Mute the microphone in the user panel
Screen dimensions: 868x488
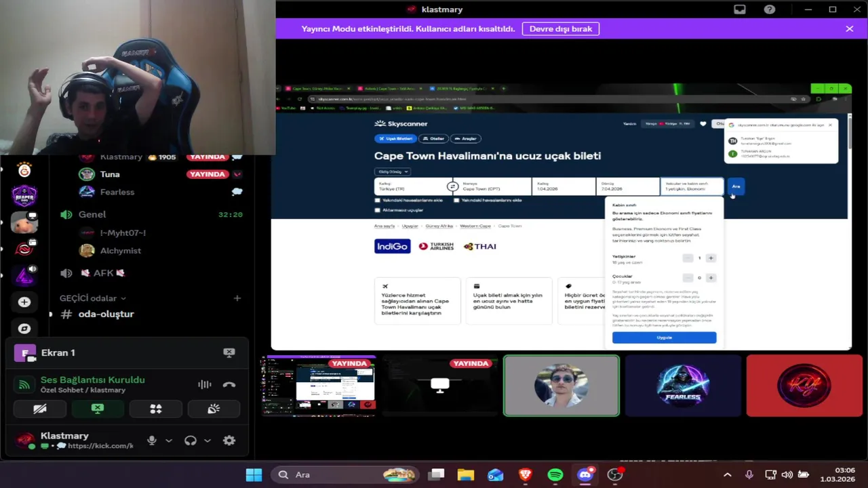(152, 441)
